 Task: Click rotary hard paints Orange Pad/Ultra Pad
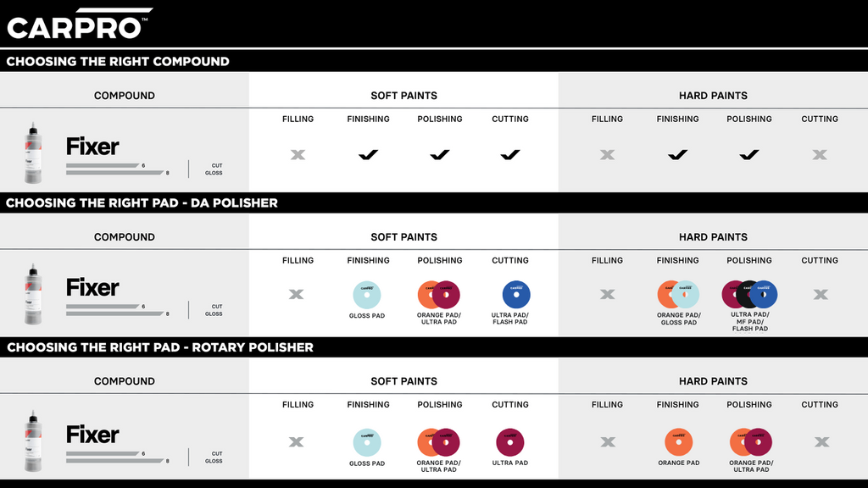pos(751,442)
